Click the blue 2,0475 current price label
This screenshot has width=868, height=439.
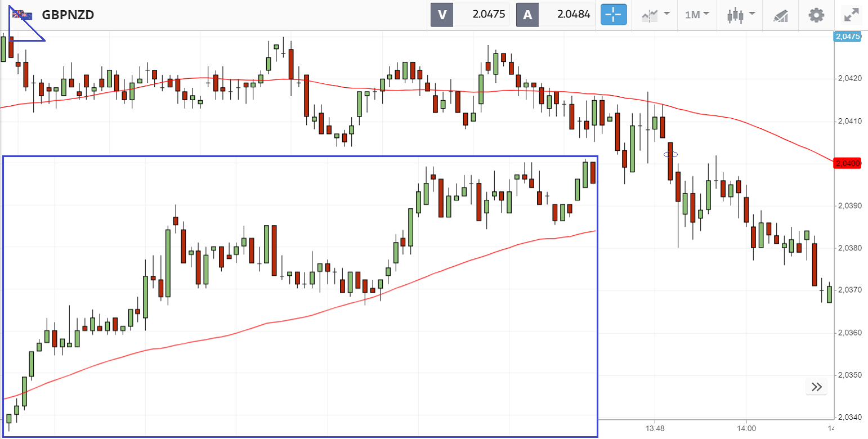click(848, 37)
